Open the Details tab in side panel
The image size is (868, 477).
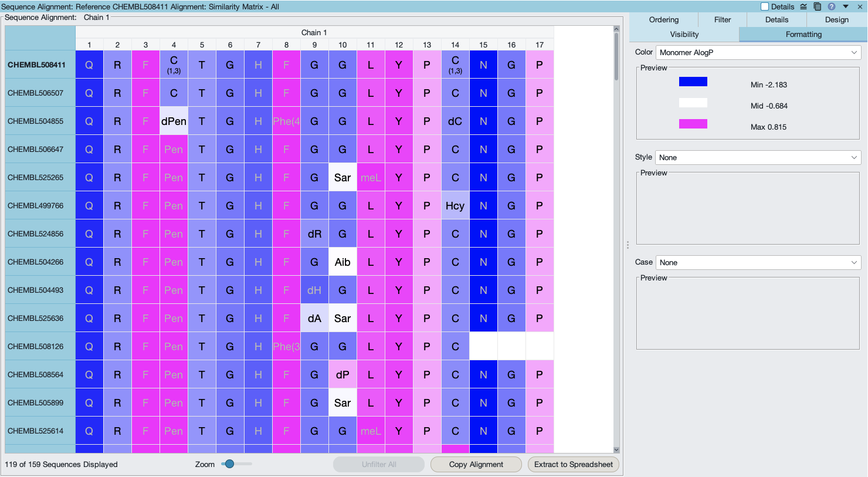(777, 19)
